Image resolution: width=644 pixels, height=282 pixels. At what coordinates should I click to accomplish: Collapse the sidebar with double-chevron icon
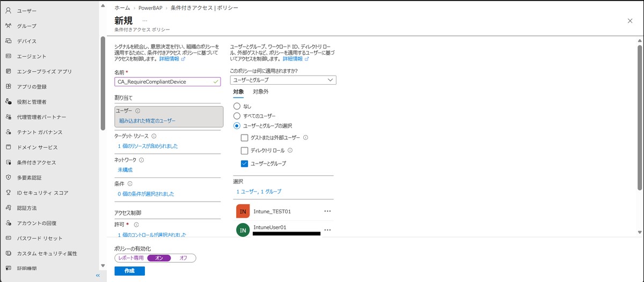click(98, 275)
